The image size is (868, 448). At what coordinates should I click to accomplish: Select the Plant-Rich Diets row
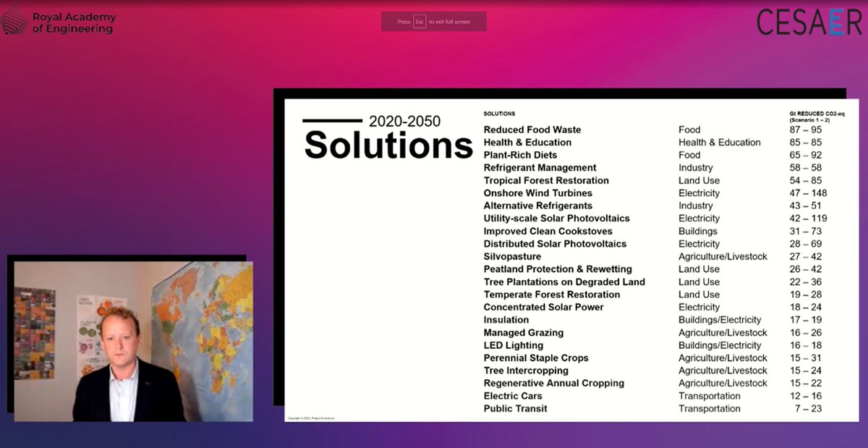[654, 155]
